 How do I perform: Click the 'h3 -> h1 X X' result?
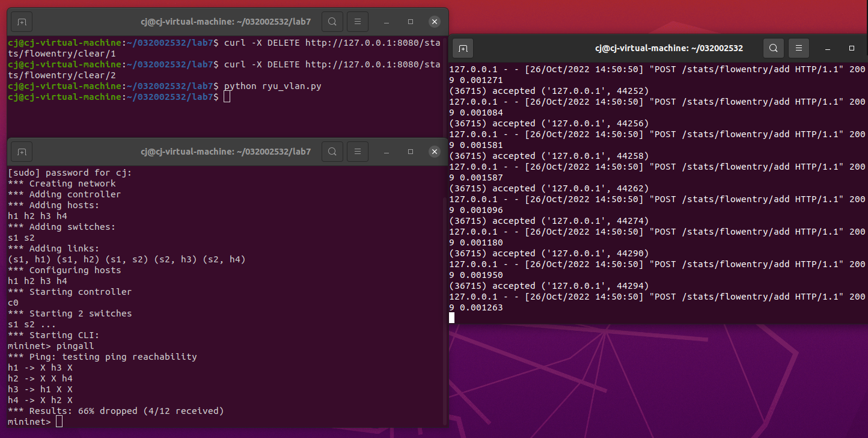tap(40, 389)
